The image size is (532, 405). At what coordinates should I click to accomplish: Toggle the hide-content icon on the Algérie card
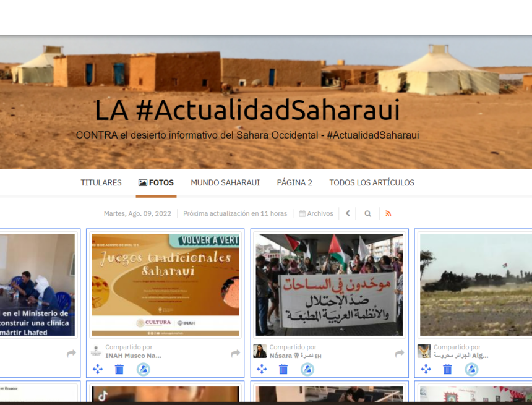pos(470,369)
